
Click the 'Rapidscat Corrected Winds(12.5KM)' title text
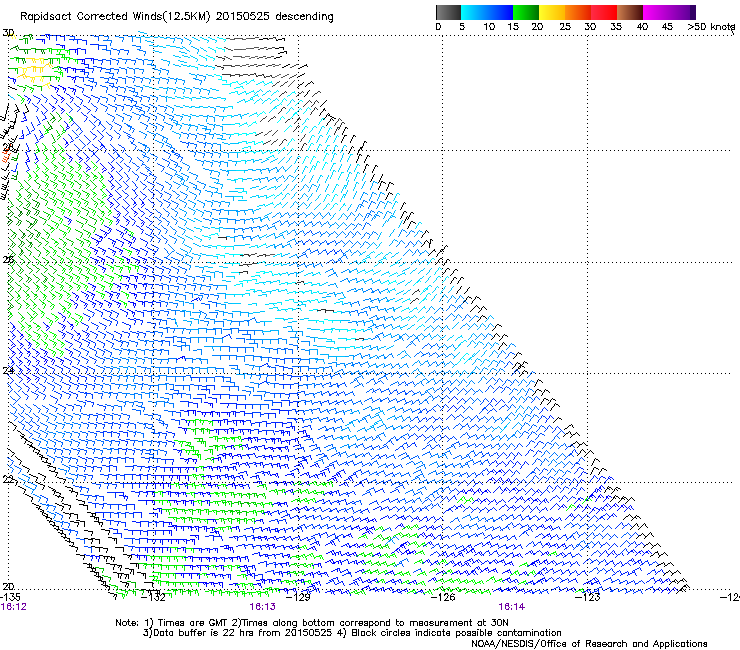point(115,17)
